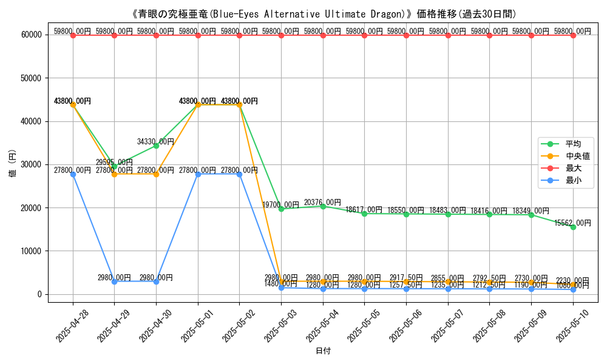This screenshot has width=607, height=364.
Task: Click the 29595.00円 average data label
Action: [114, 163]
